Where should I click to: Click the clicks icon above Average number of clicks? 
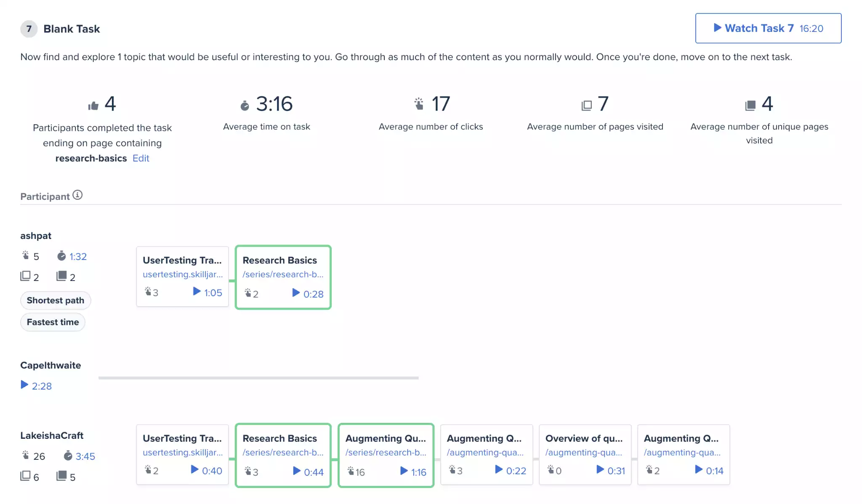418,104
